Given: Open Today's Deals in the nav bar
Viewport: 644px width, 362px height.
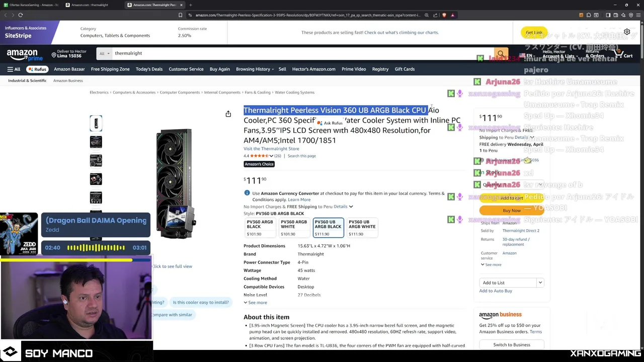Looking at the screenshot, I should [149, 69].
